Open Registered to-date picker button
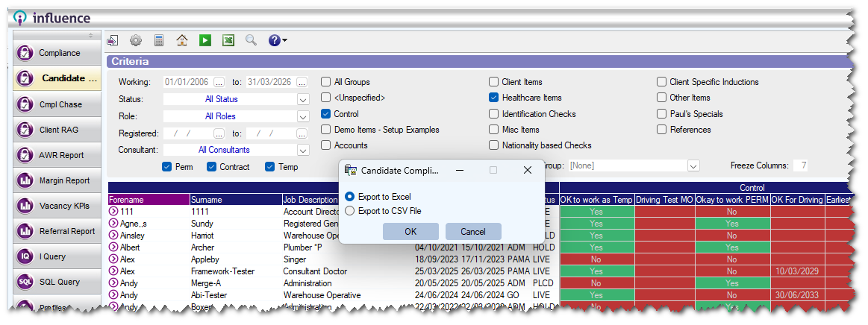Viewport: 868px width, 325px height. point(302,133)
